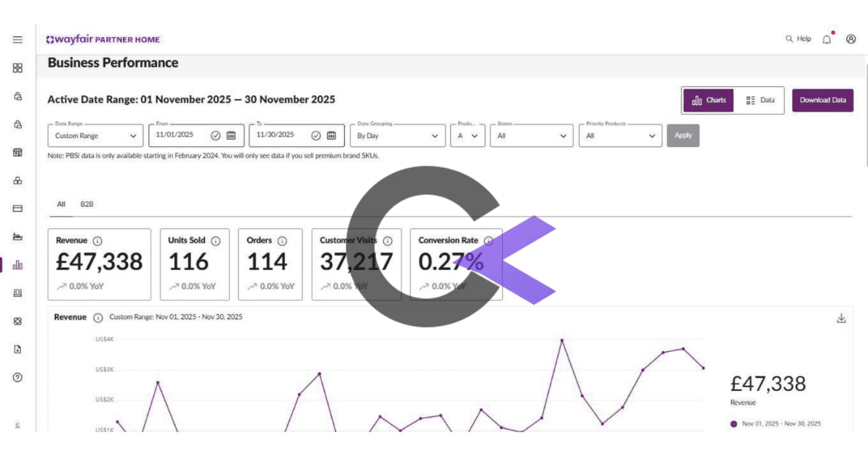This screenshot has width=868, height=456.
Task: Click the search magnifier icon beside Help
Action: click(x=789, y=39)
